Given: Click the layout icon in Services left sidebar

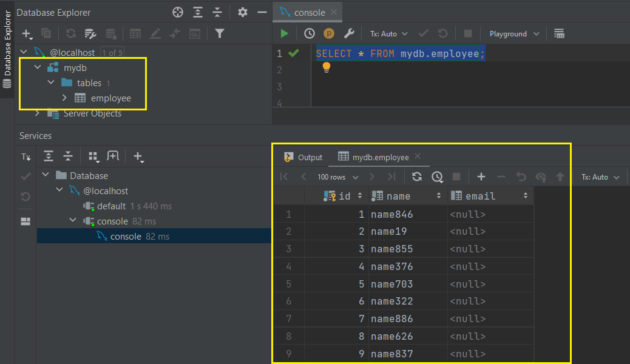Looking at the screenshot, I should coord(25,221).
